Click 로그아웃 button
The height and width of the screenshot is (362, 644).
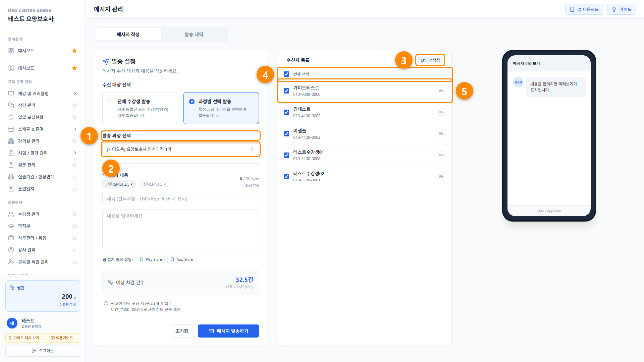(x=43, y=351)
